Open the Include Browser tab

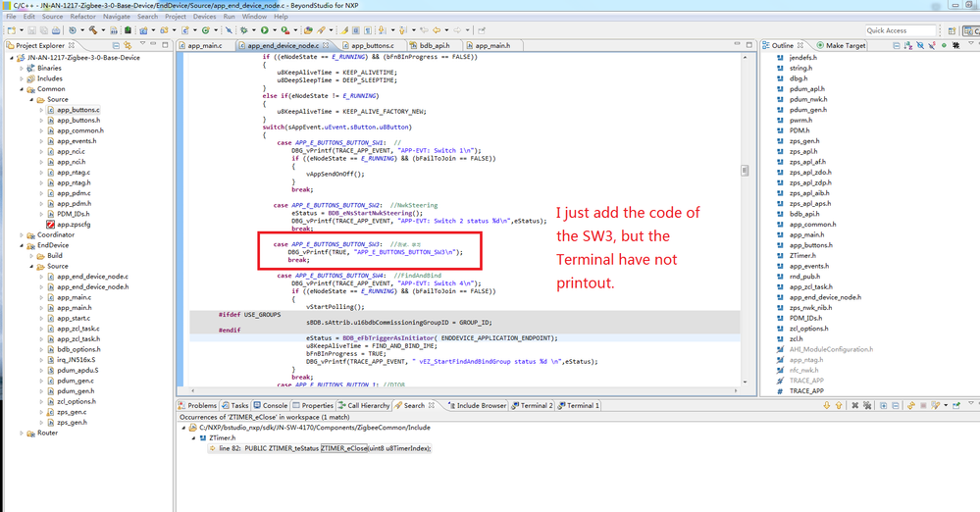(476, 406)
